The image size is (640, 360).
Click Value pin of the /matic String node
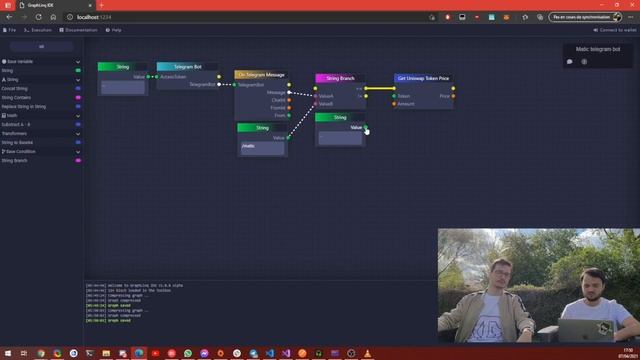point(288,138)
